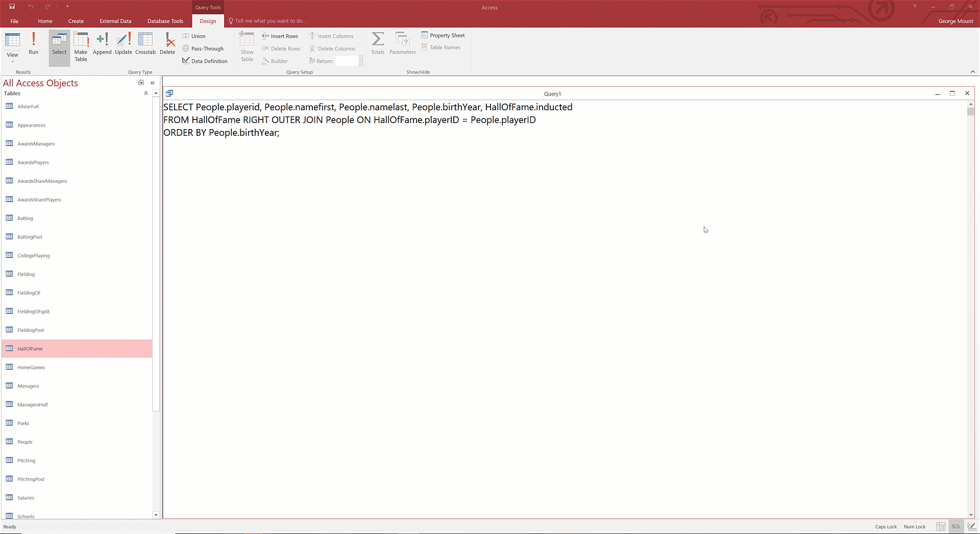Select the Salaries table
Image resolution: width=980 pixels, height=534 pixels.
(78, 498)
